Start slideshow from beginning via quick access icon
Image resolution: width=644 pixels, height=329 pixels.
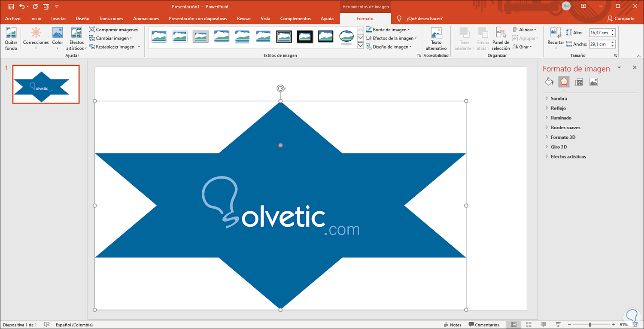[x=46, y=6]
